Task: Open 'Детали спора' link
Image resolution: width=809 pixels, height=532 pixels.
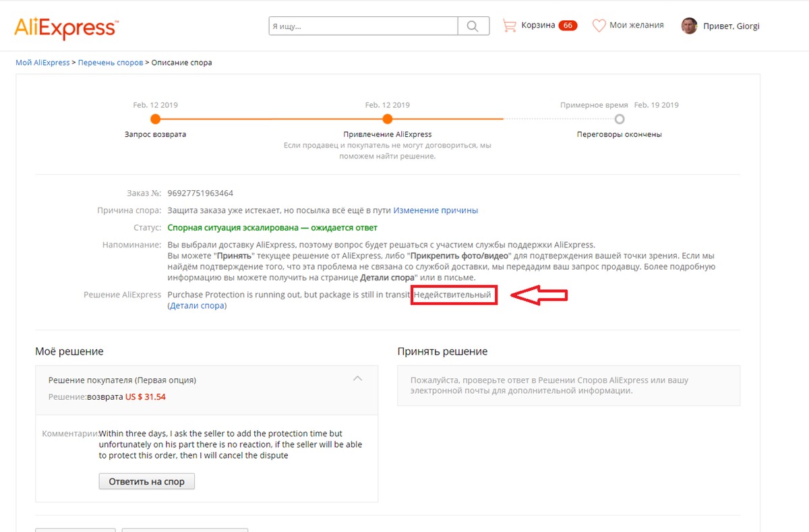Action: (x=197, y=306)
